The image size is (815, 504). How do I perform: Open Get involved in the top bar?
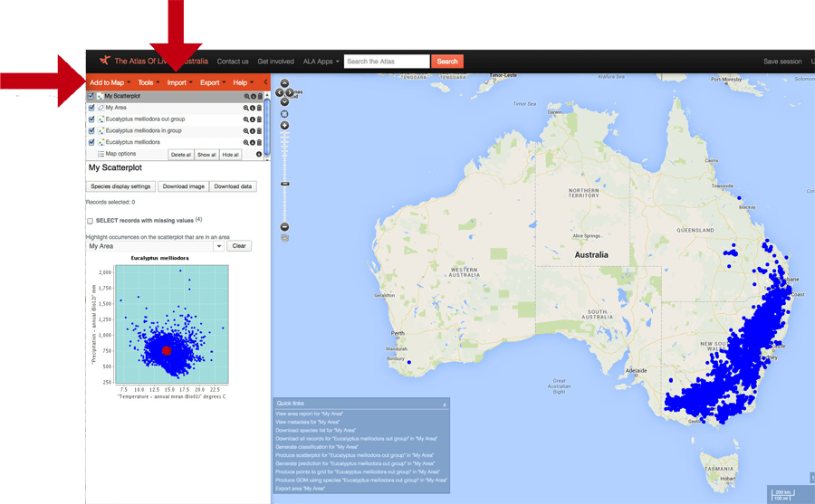click(x=275, y=62)
